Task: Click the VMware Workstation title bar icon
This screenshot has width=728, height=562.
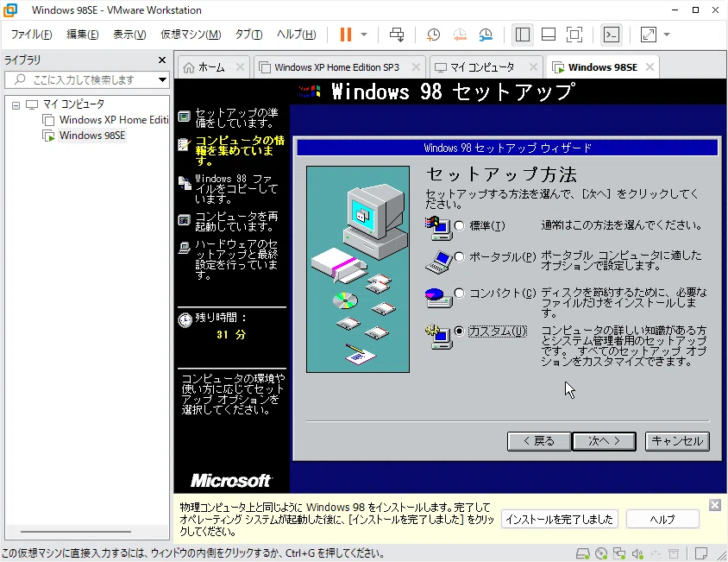Action: click(x=10, y=9)
